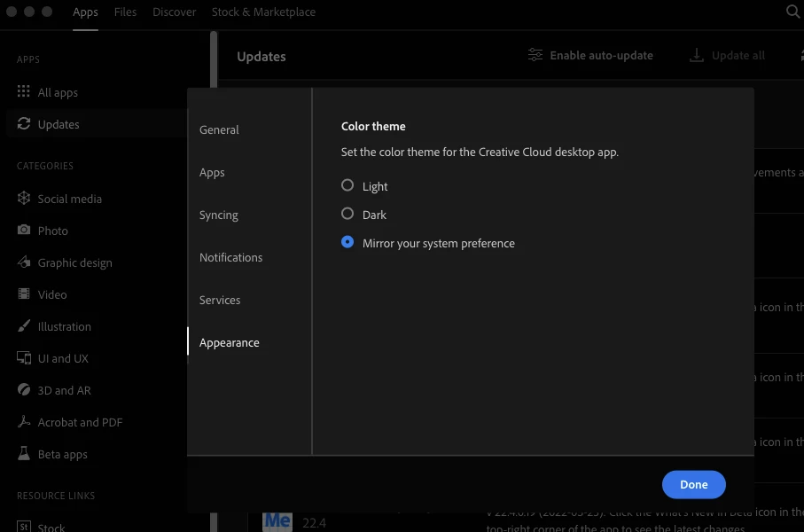Open the Services preferences section
Viewport: 804px width, 532px height.
click(x=220, y=300)
